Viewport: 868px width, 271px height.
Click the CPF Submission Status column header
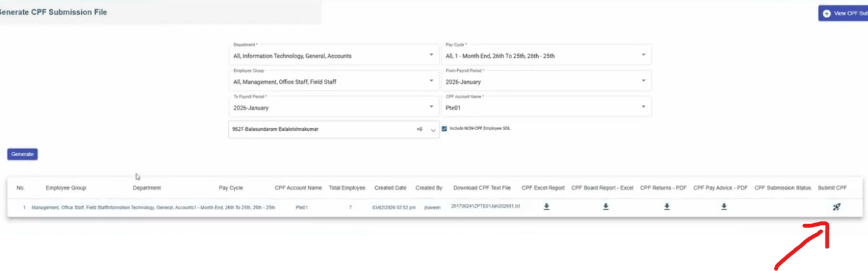783,188
